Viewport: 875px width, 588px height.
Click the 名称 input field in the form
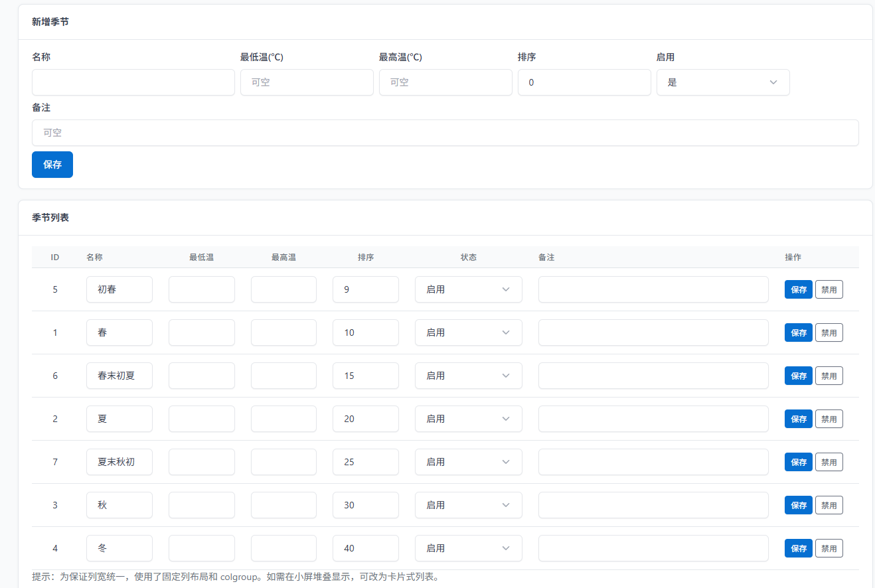tap(133, 82)
